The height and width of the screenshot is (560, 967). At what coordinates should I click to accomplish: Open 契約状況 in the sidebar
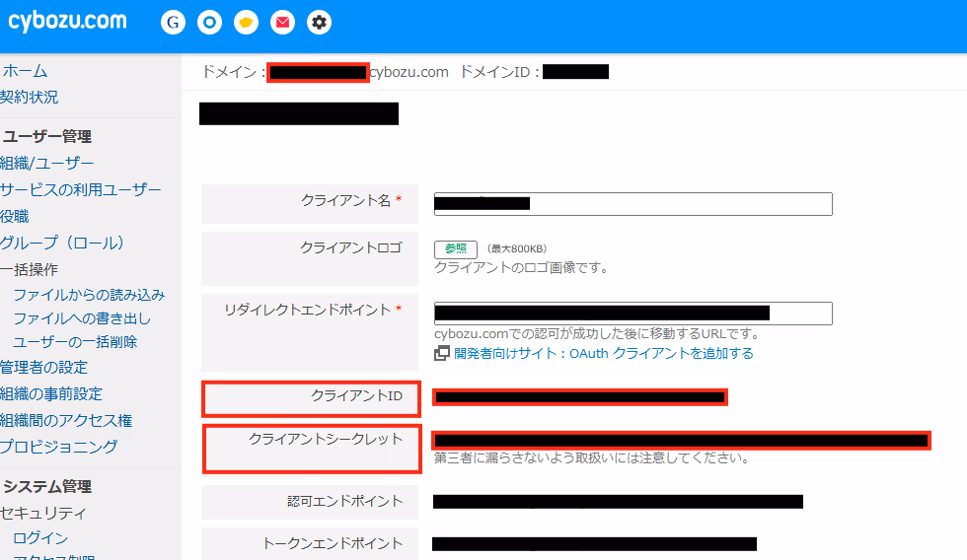click(x=29, y=98)
